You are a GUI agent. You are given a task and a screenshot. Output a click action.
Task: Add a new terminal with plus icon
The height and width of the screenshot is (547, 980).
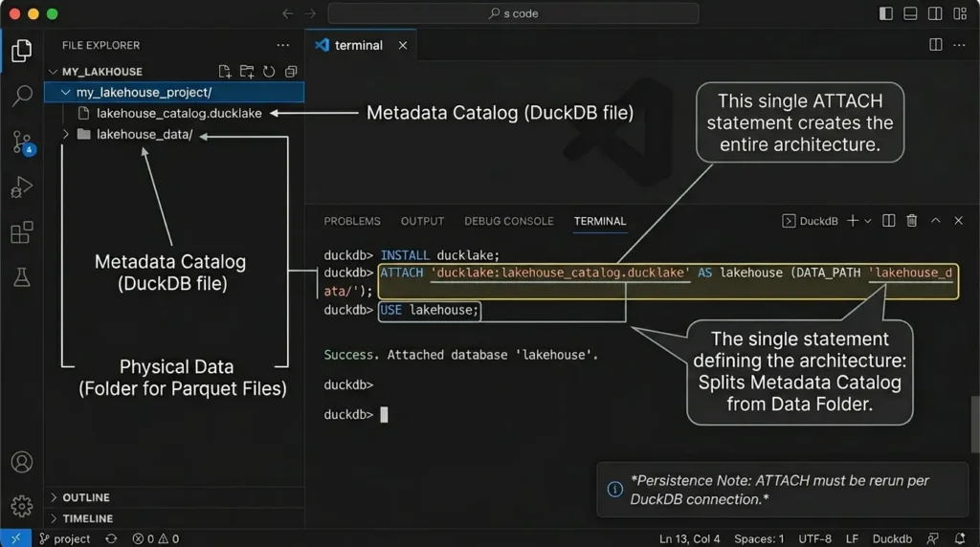(x=853, y=220)
